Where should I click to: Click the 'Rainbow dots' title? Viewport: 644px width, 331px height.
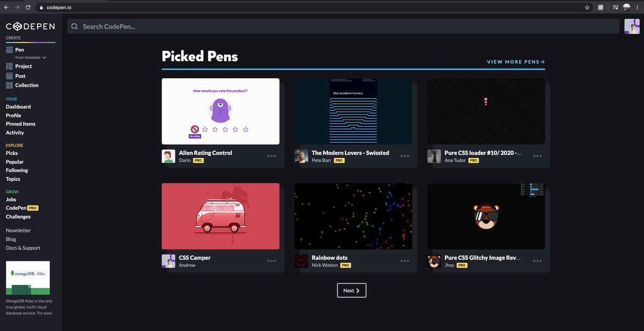(x=330, y=258)
